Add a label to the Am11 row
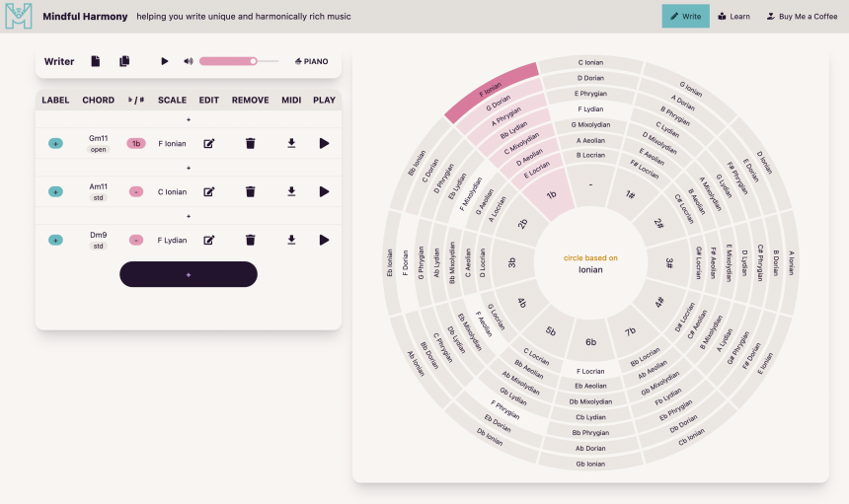849x504 pixels. [55, 191]
